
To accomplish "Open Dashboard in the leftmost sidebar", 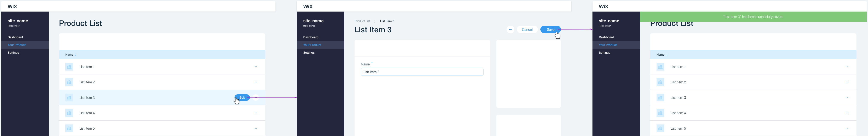I will pyautogui.click(x=15, y=37).
